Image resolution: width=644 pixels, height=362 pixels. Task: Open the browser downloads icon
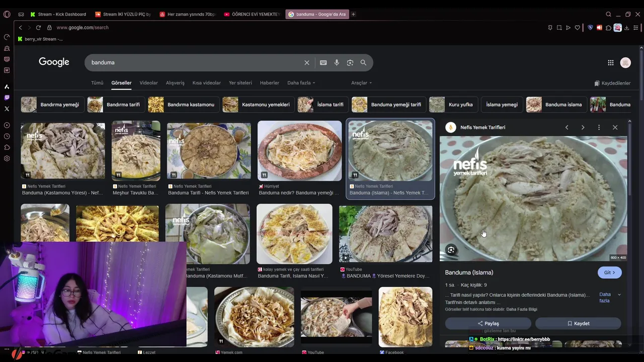pyautogui.click(x=626, y=28)
